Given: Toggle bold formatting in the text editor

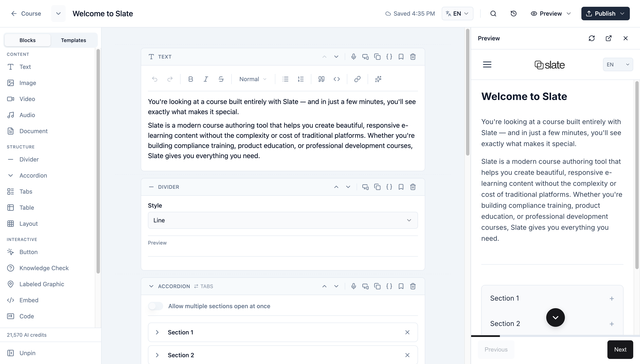Looking at the screenshot, I should point(190,79).
